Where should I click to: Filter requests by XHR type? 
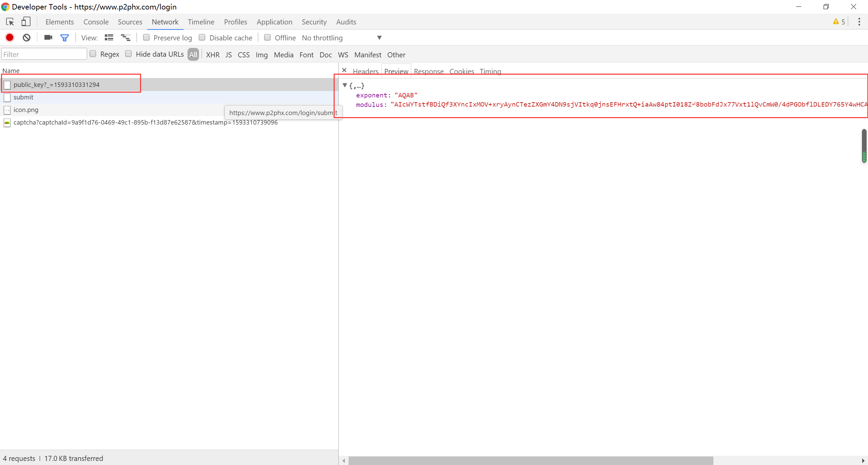pyautogui.click(x=213, y=55)
